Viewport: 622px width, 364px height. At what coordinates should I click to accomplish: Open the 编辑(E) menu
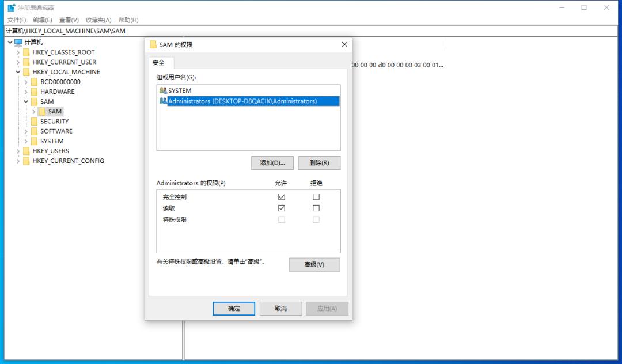point(43,20)
